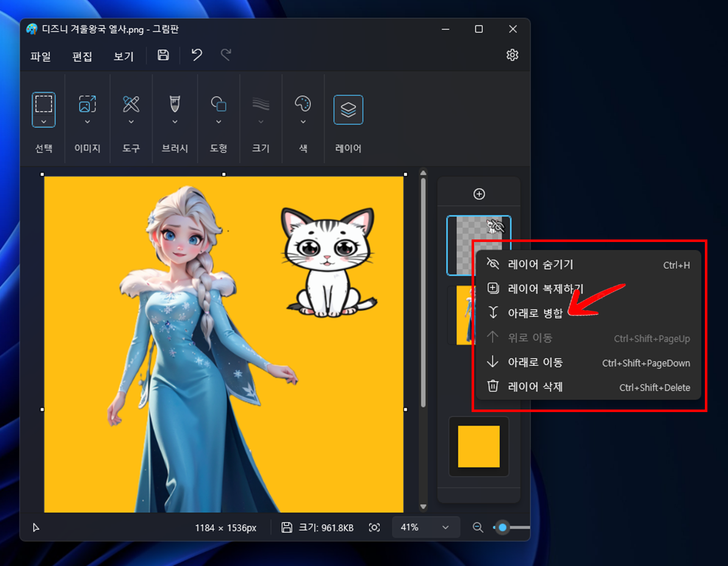Click the 도구 label
The height and width of the screenshot is (566, 728).
[131, 148]
